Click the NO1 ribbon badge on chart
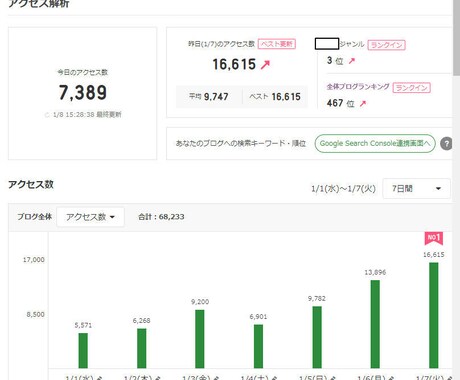460x380 pixels. 434,238
